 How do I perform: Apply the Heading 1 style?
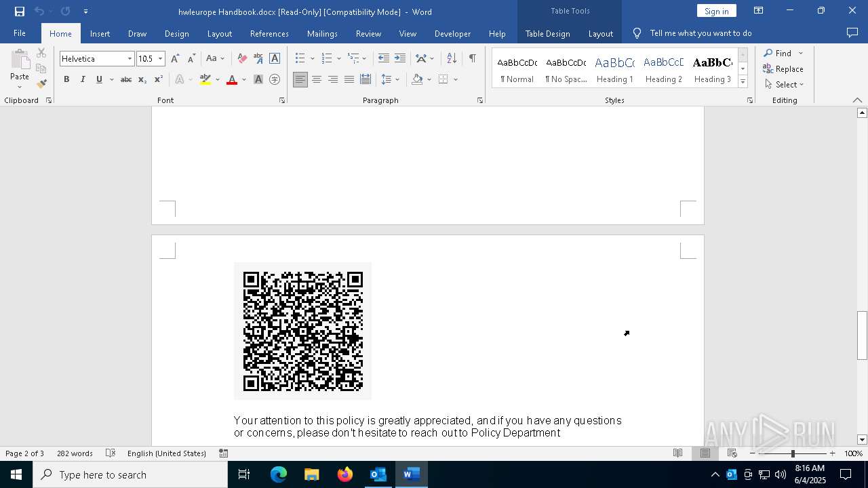[614, 68]
